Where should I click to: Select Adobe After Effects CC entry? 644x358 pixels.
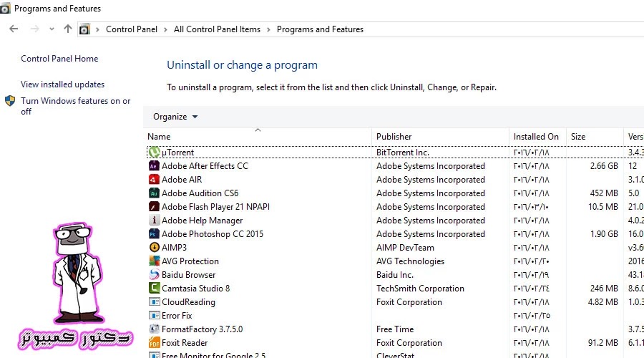(x=205, y=166)
